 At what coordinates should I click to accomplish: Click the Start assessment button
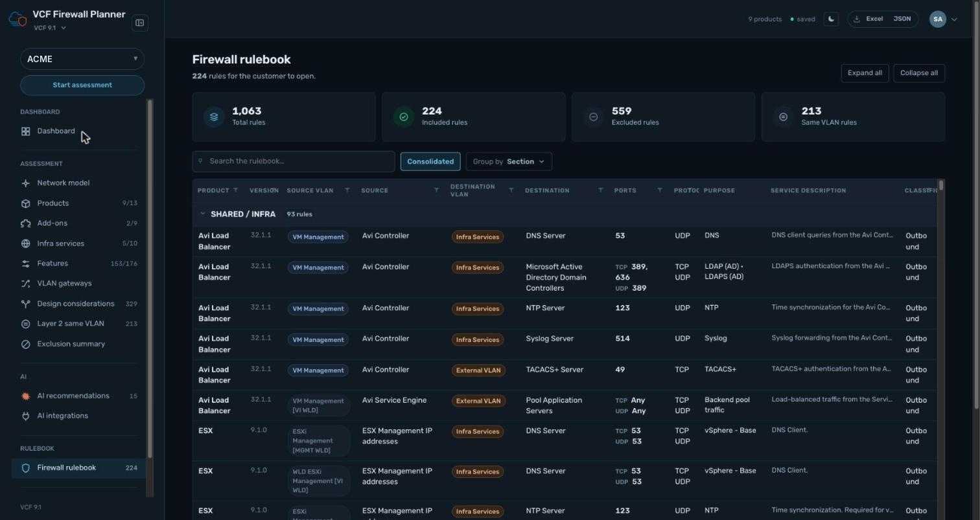tap(82, 85)
